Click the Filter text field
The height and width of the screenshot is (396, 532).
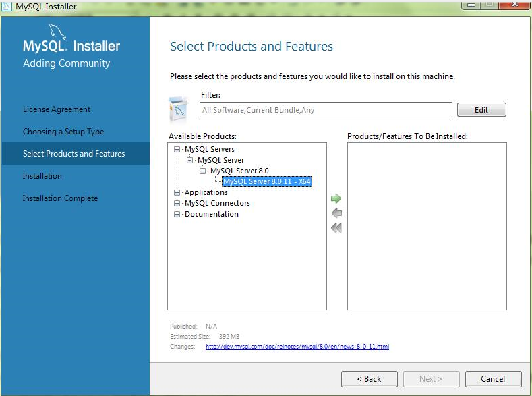tap(326, 109)
